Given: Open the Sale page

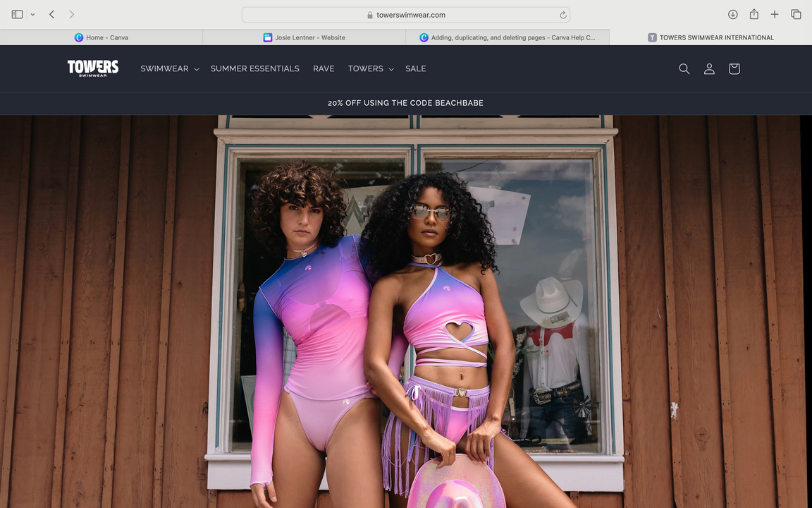Looking at the screenshot, I should [415, 68].
